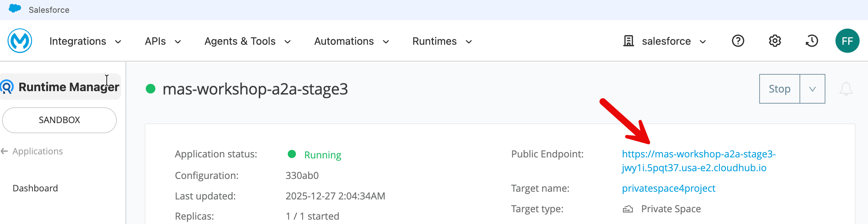The image size is (868, 224).
Task: Open the Public Endpoint cloudhub.io link
Action: [698, 161]
